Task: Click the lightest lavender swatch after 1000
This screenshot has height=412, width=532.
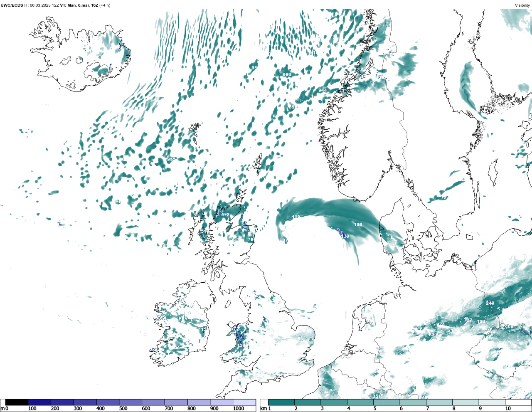Action: tap(244, 402)
